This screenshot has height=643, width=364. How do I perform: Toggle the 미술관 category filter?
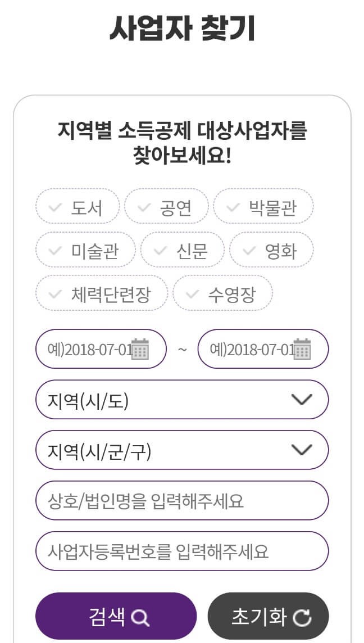[85, 250]
